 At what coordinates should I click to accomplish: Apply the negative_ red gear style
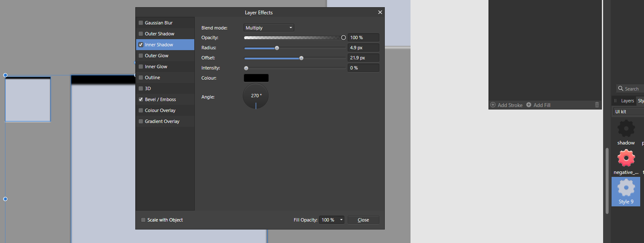pyautogui.click(x=626, y=158)
